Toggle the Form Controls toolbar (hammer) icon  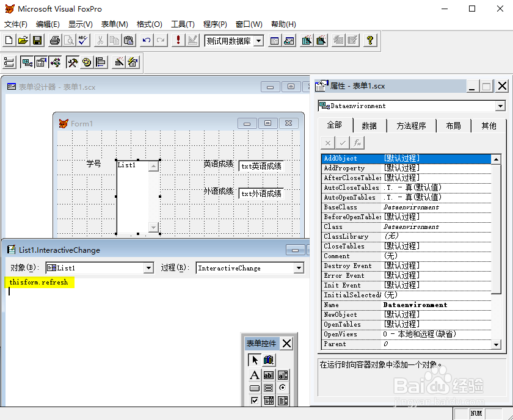click(x=72, y=62)
